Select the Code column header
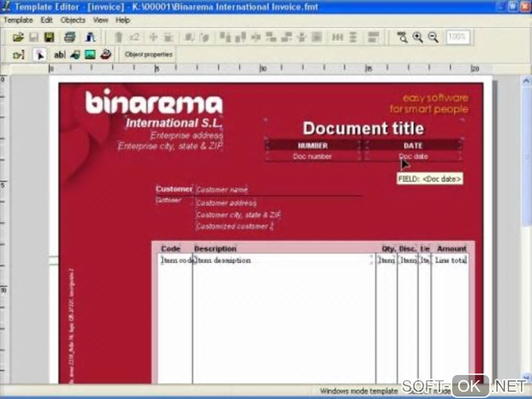Viewport: 532px width, 399px height. [171, 249]
